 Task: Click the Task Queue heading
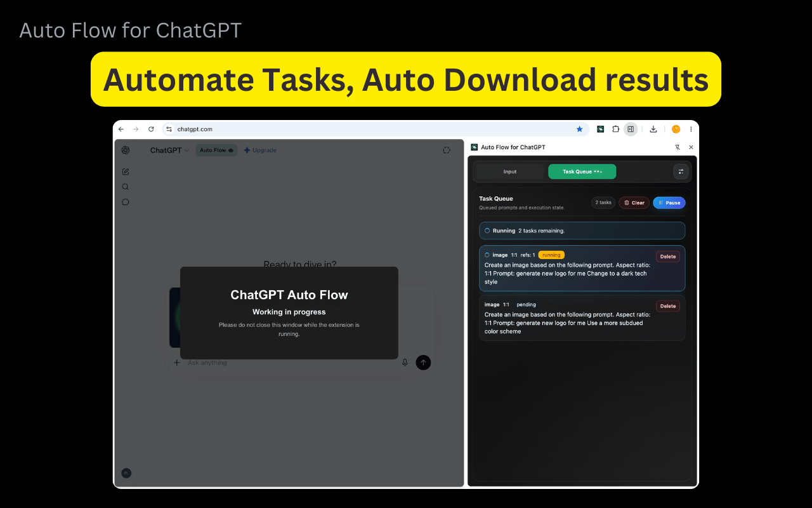[x=496, y=199]
